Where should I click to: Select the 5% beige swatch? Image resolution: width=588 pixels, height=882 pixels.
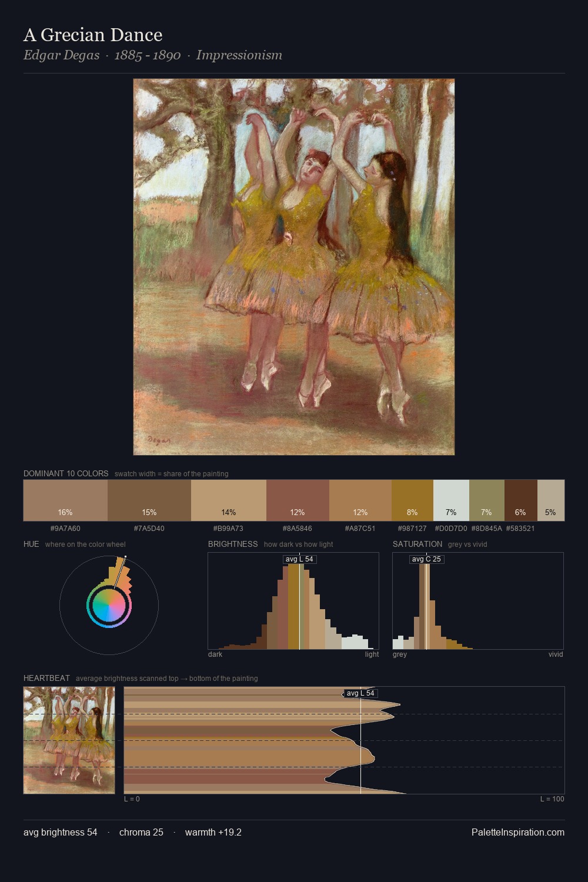point(551,500)
